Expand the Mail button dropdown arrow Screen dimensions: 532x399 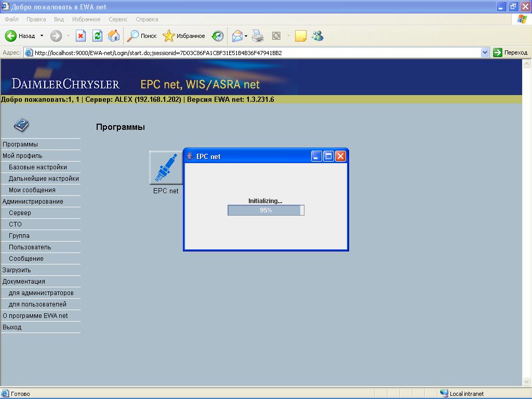click(x=246, y=36)
